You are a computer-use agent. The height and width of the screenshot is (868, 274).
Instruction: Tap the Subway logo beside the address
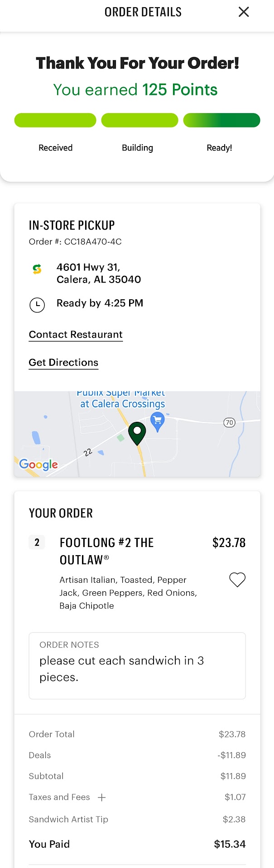pos(37,269)
